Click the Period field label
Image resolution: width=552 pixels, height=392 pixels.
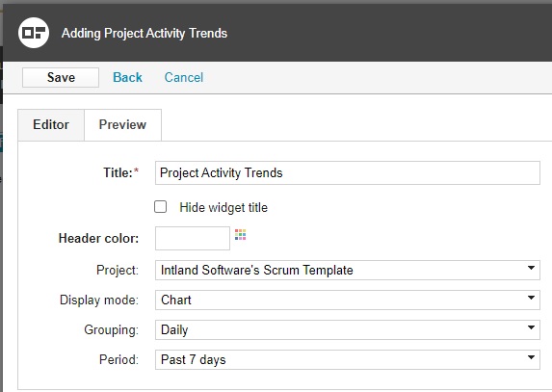pyautogui.click(x=119, y=359)
